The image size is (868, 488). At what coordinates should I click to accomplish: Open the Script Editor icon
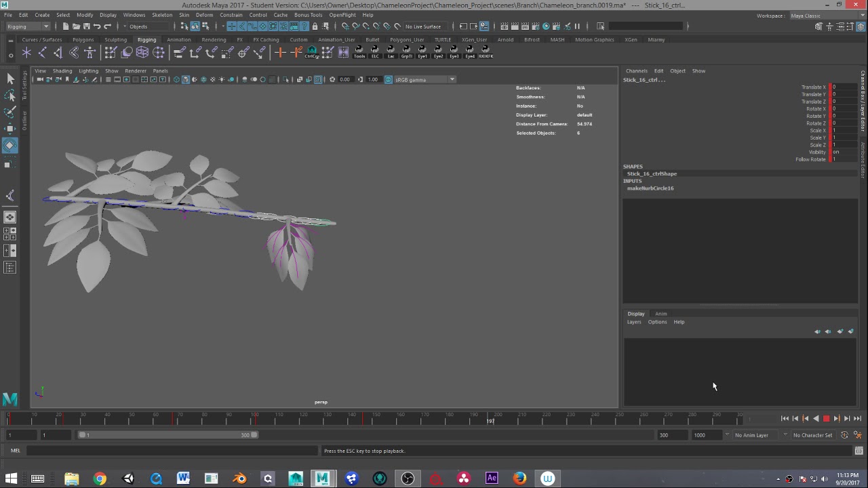(859, 451)
